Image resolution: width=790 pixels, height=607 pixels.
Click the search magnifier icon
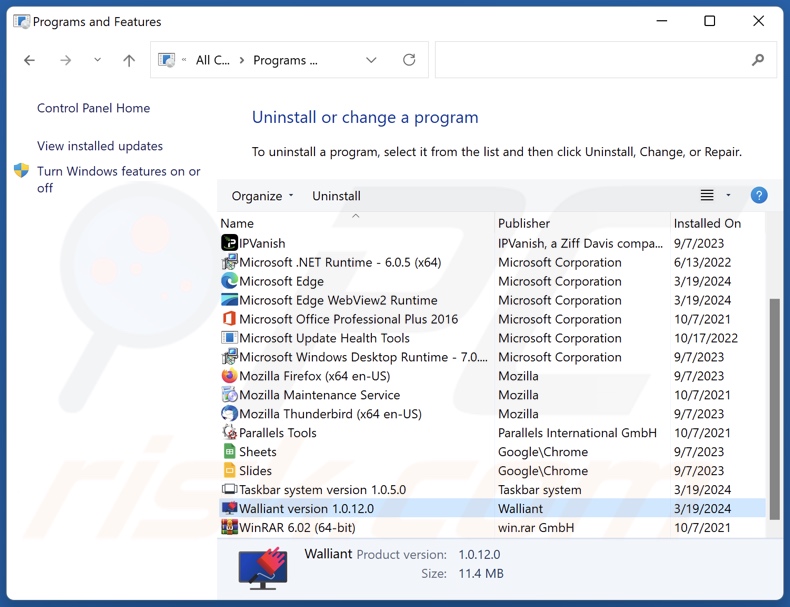coord(758,60)
